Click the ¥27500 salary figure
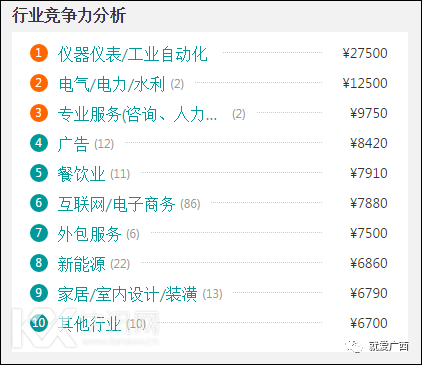 365,53
